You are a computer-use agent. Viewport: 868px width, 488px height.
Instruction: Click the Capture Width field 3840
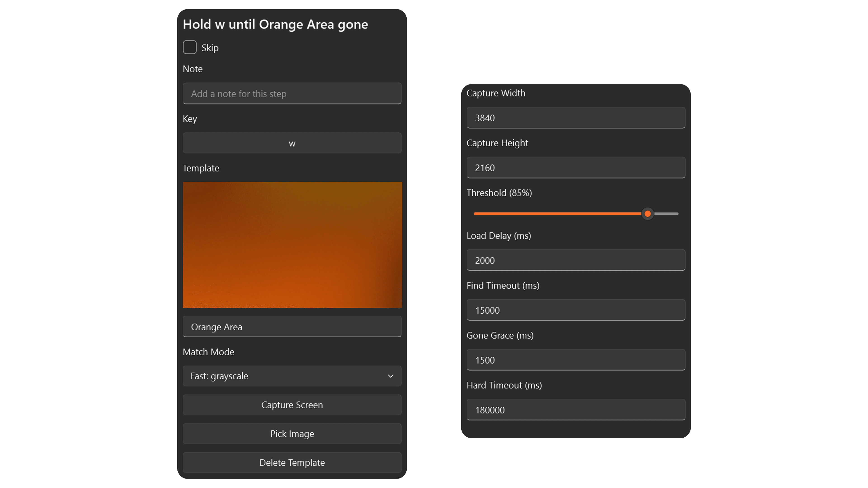(576, 117)
